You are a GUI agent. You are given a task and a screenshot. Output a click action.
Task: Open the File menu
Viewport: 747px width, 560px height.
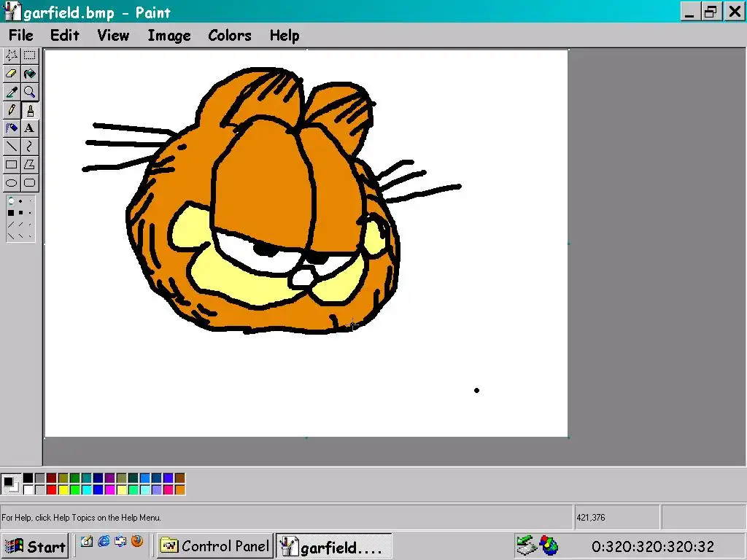[21, 35]
